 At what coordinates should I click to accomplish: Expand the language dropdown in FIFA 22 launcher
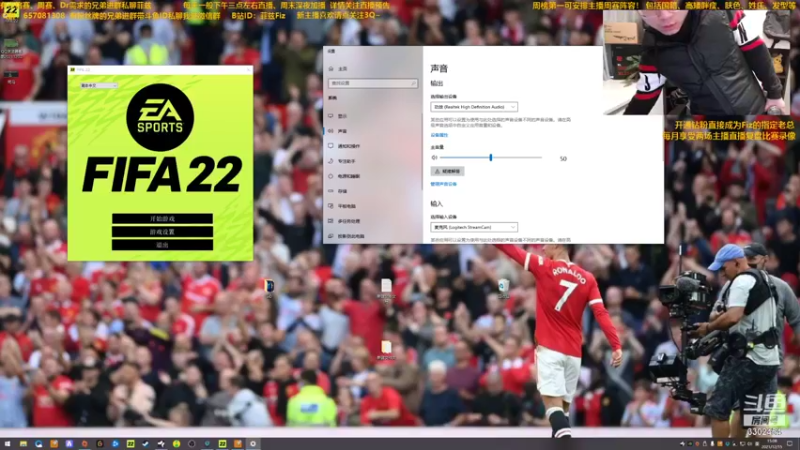99,85
